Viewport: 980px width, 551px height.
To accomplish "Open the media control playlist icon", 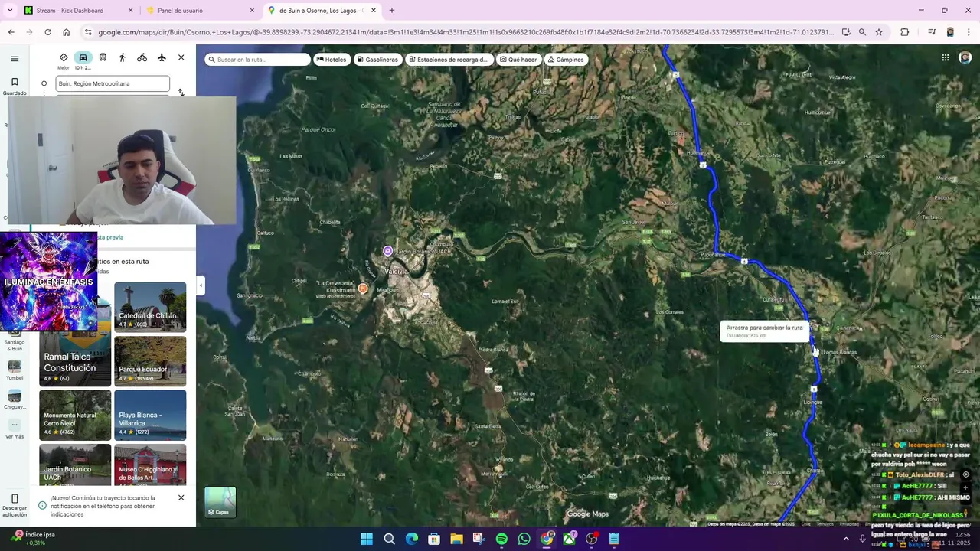I will 932,32.
